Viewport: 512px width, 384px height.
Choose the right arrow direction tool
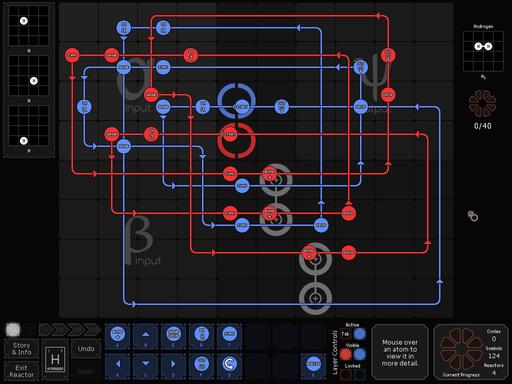[x=173, y=364]
